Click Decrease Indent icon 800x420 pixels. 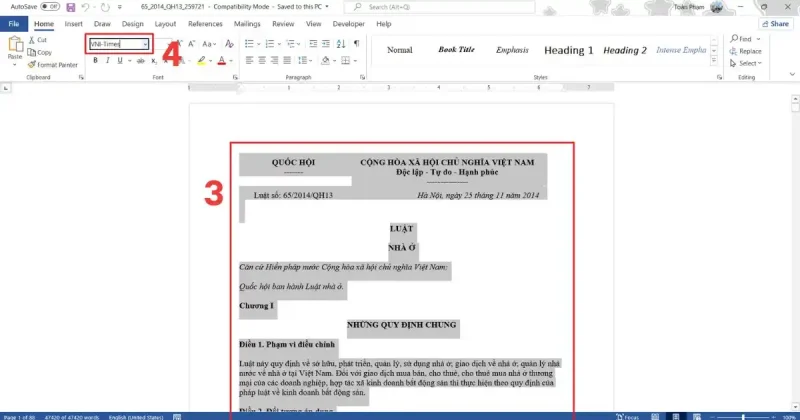[x=313, y=44]
